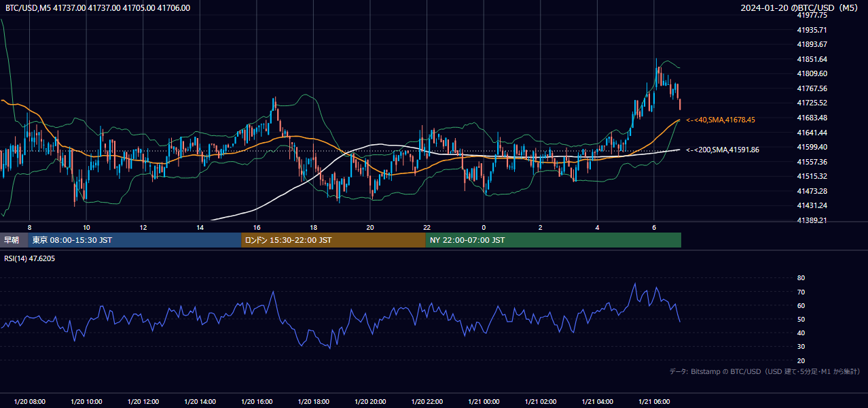This screenshot has height=408, width=868.
Task: Select price axis value 41851.64
Action: coord(812,59)
